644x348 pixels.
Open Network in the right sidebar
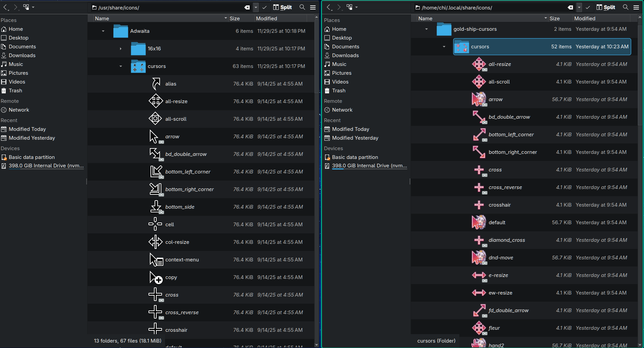pos(342,110)
